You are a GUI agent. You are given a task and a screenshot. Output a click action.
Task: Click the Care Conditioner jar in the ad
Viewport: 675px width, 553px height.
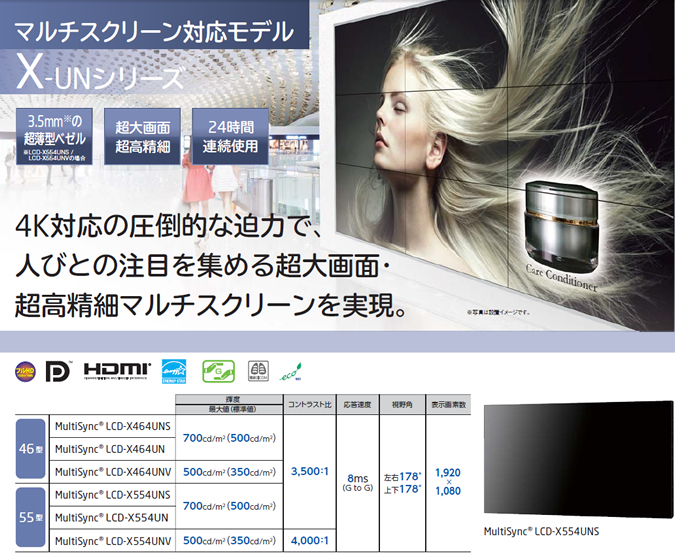[561, 225]
